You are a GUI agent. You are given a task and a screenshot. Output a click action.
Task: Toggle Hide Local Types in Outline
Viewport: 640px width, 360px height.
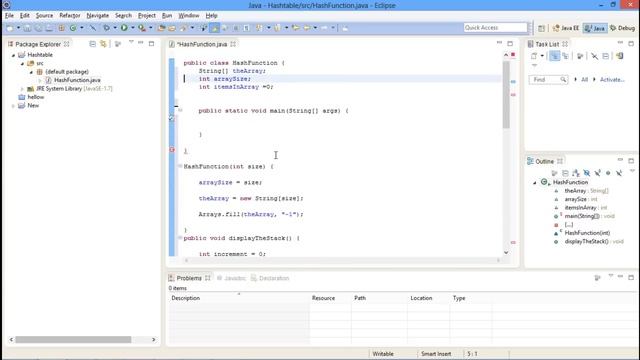click(619, 173)
